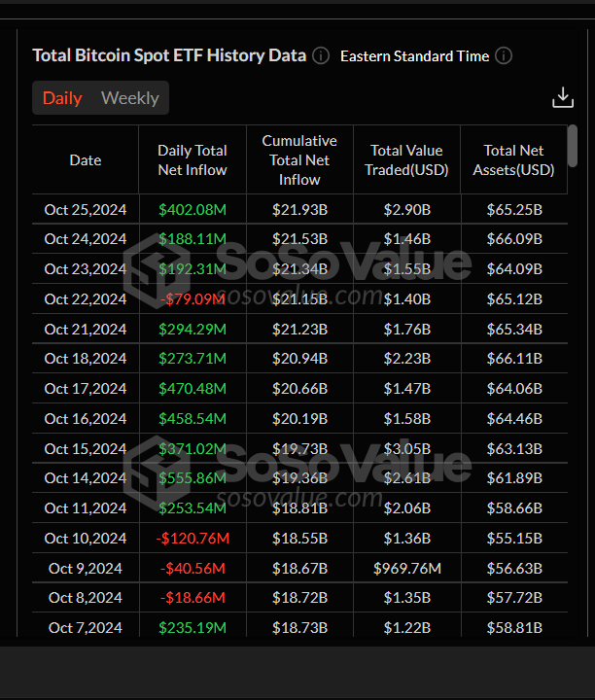Click info icon beside Total Bitcoin Spot ETF title

coord(321,55)
